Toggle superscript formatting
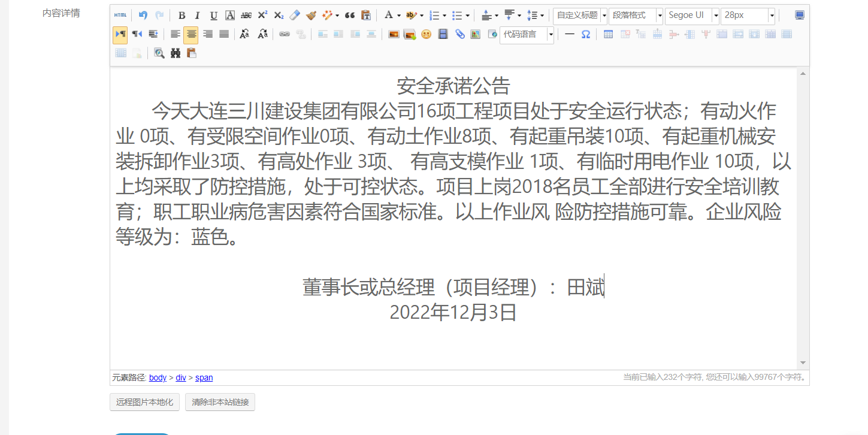 pyautogui.click(x=262, y=16)
